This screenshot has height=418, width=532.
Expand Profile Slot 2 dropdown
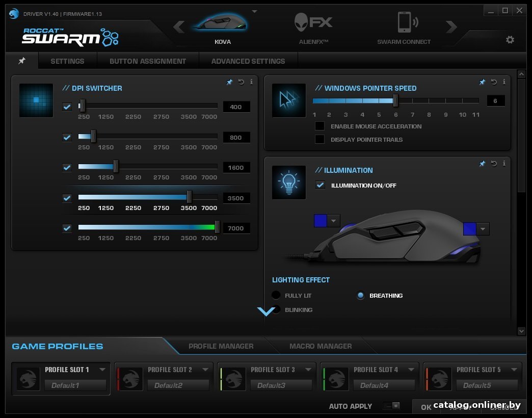pos(205,369)
